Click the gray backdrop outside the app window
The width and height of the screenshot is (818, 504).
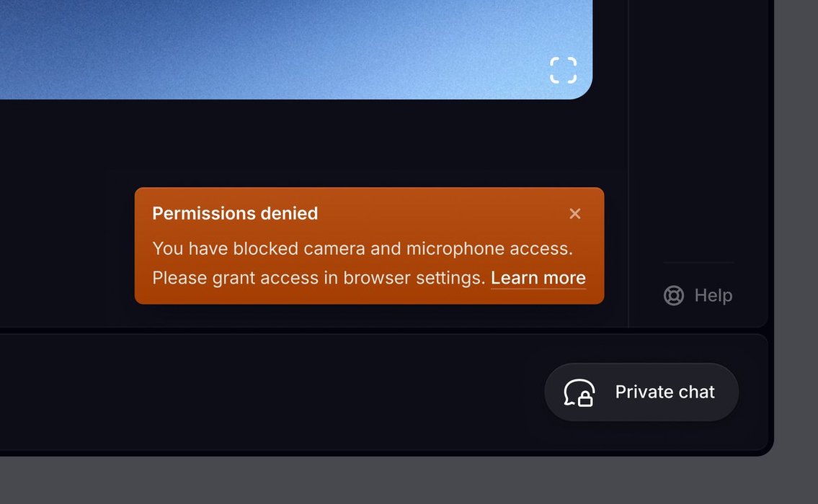pyautogui.click(x=407, y=480)
